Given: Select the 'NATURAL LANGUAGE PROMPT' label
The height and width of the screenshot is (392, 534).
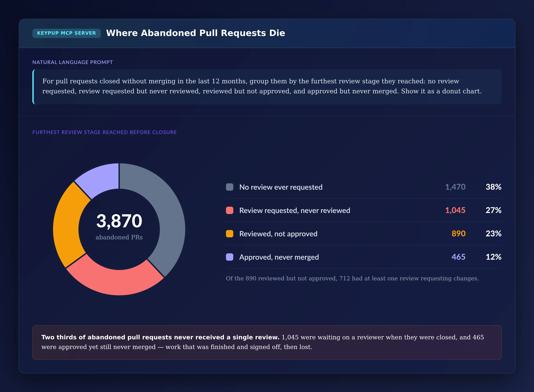Looking at the screenshot, I should click(x=73, y=62).
